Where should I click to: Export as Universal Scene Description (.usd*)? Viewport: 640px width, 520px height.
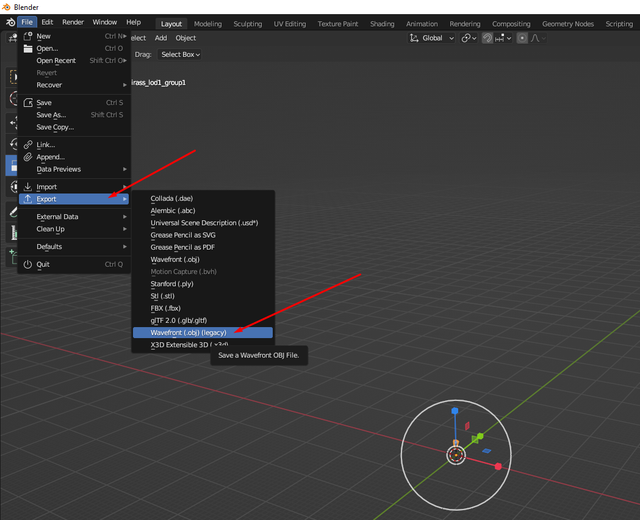pyautogui.click(x=203, y=223)
